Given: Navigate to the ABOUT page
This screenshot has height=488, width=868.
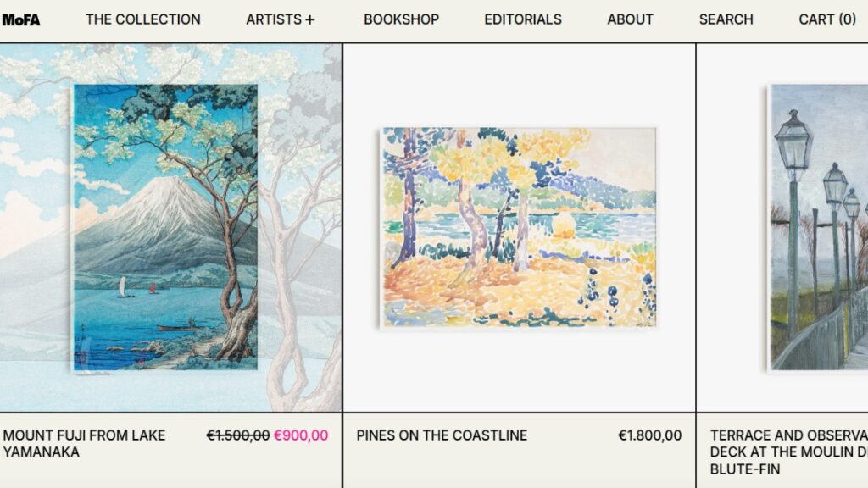Looking at the screenshot, I should [x=630, y=19].
